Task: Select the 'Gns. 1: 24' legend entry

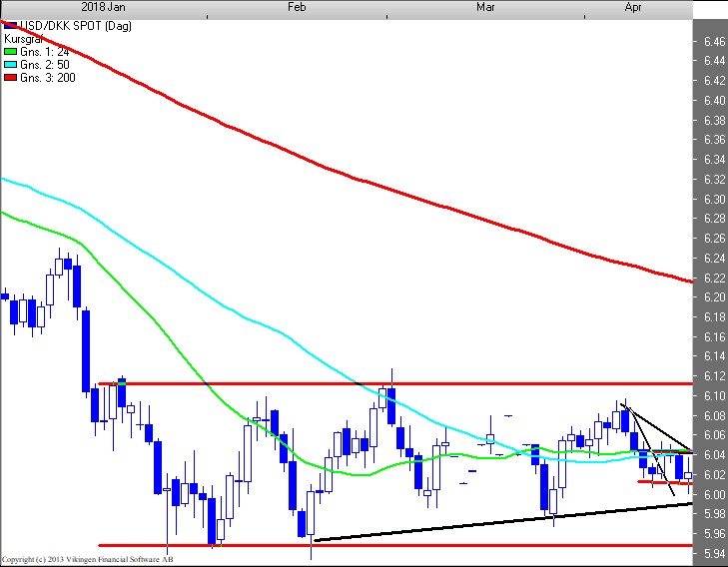Action: [45, 52]
